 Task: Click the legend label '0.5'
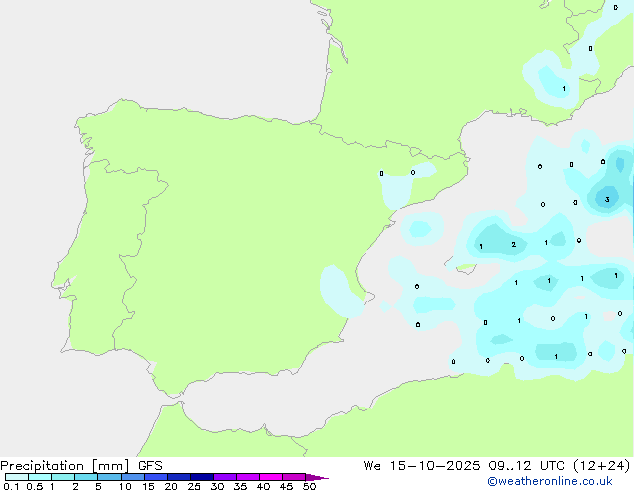(x=35, y=486)
